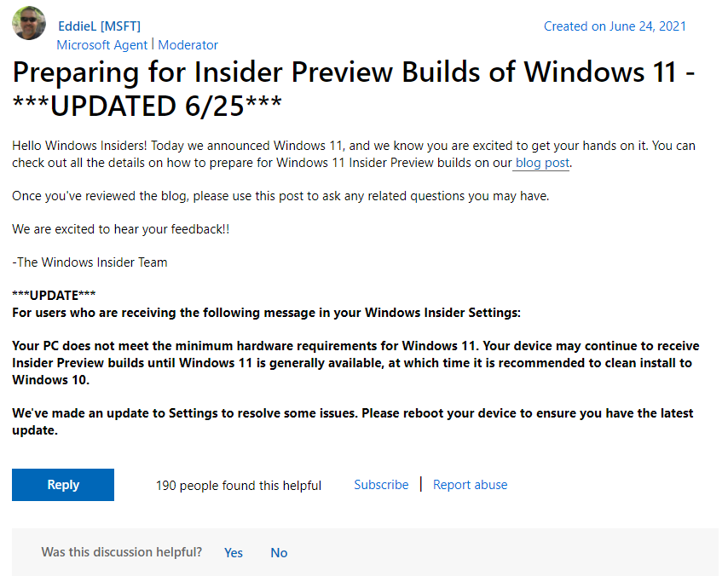Follow the blog post hyperlink
This screenshot has height=582, width=728.
542,163
